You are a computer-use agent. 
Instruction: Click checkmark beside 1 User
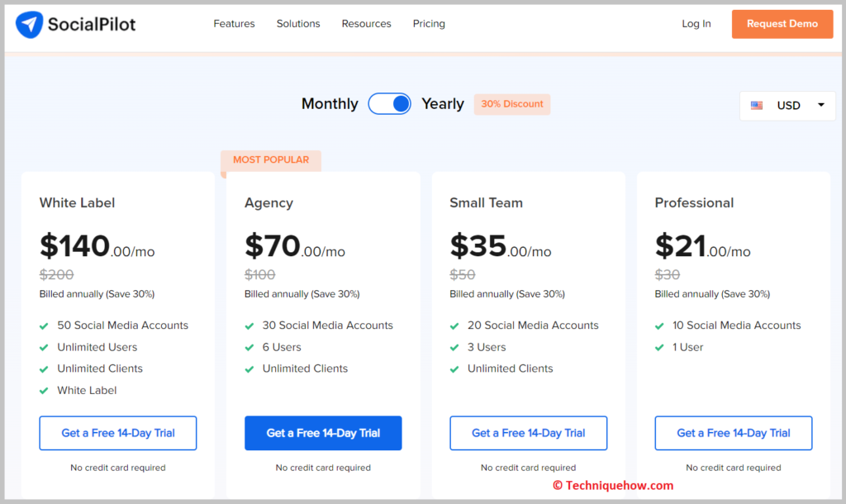click(x=659, y=348)
